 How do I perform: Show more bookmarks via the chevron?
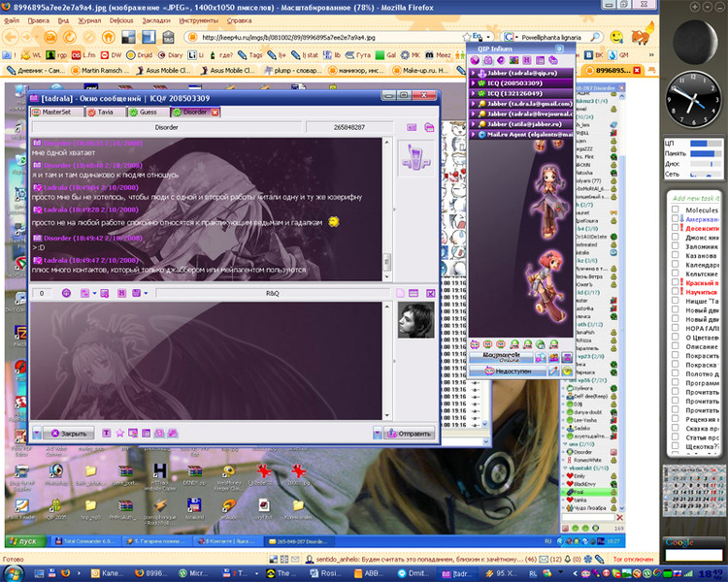click(x=651, y=54)
